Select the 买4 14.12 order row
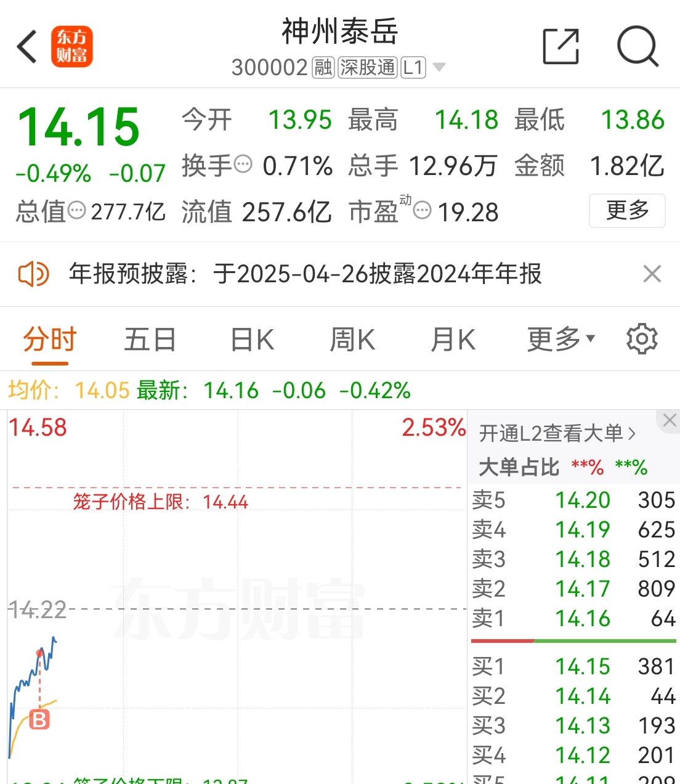The image size is (680, 784). (x=573, y=755)
